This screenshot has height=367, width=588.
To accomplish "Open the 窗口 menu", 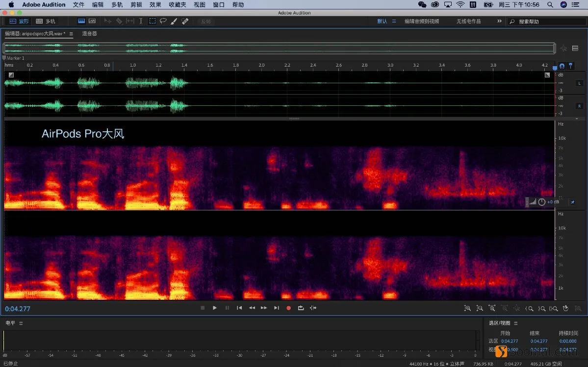I will 219,4.
